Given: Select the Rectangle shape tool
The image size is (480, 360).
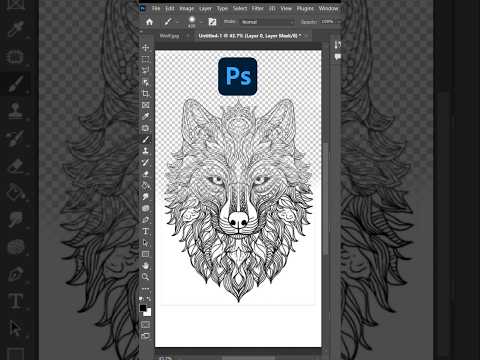Looking at the screenshot, I should click(145, 254).
